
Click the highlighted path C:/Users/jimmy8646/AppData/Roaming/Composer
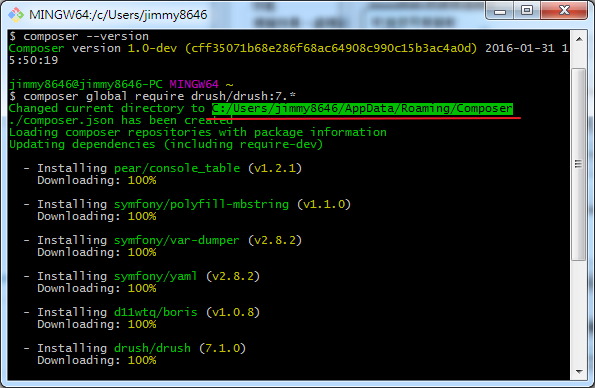click(362, 109)
